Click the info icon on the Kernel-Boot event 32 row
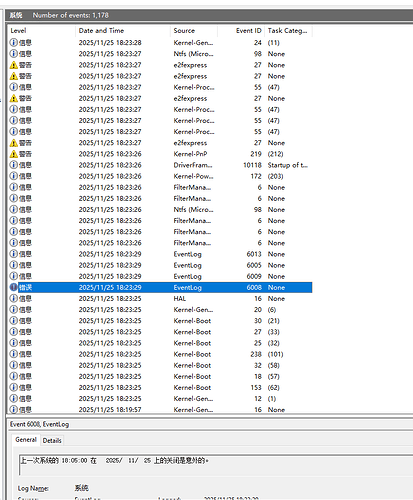This screenshot has width=413, height=500. (13, 365)
